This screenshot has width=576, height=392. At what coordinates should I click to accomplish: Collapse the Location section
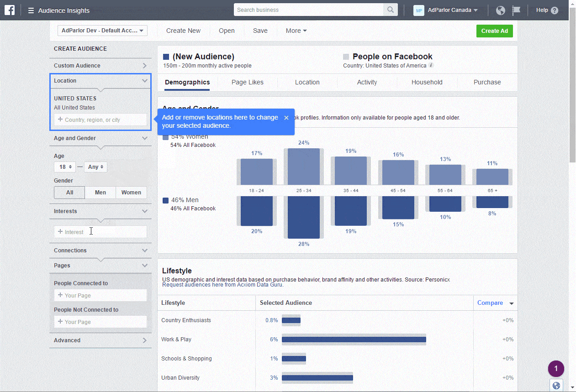(145, 81)
